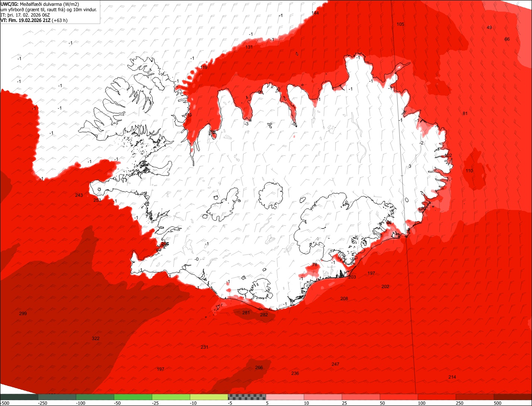Click the legend swatch between 10 and 25
The image size is (532, 406).
point(323,397)
